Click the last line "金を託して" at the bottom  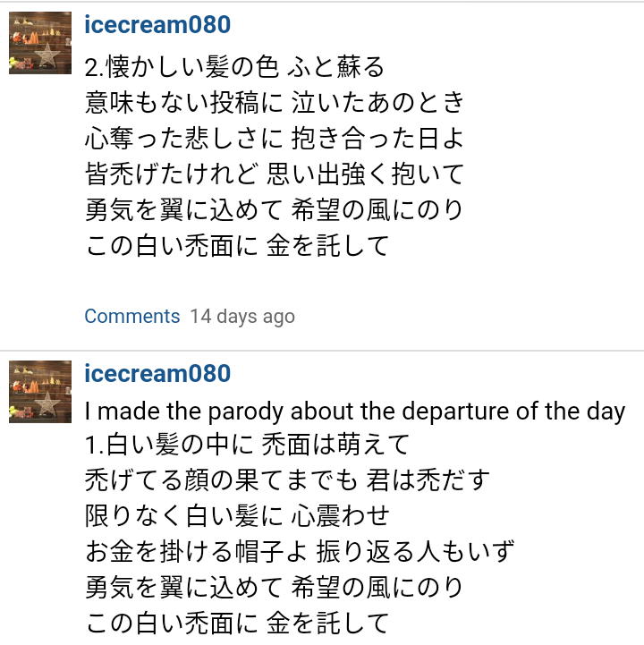(328, 623)
